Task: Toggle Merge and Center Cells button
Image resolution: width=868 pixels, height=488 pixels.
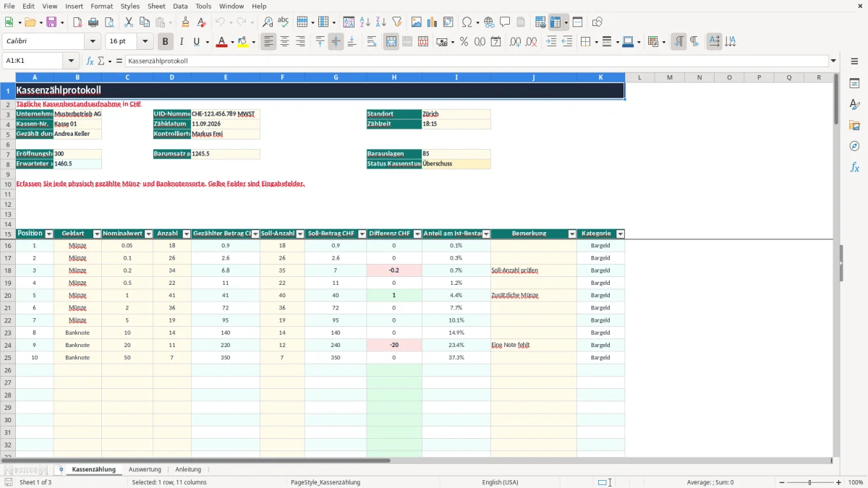Action: 391,42
